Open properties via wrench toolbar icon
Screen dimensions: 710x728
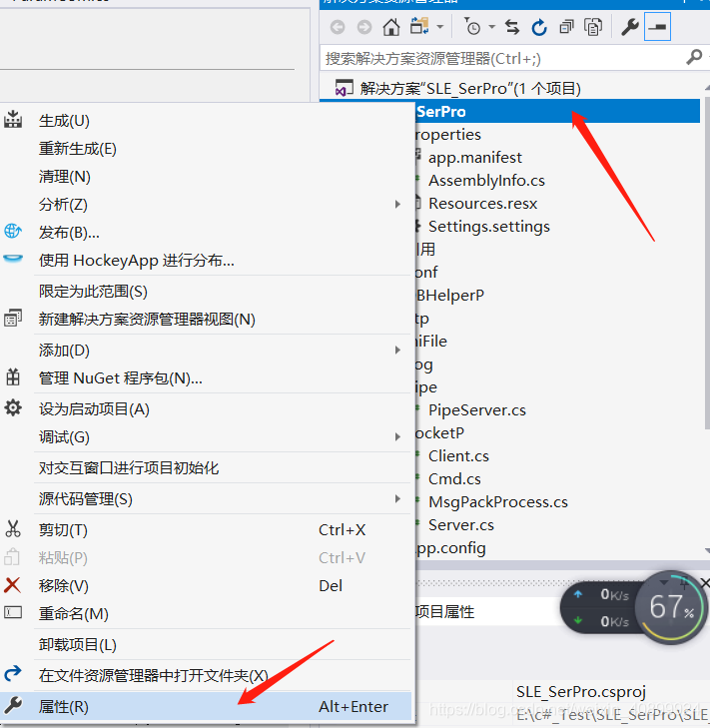[x=630, y=27]
